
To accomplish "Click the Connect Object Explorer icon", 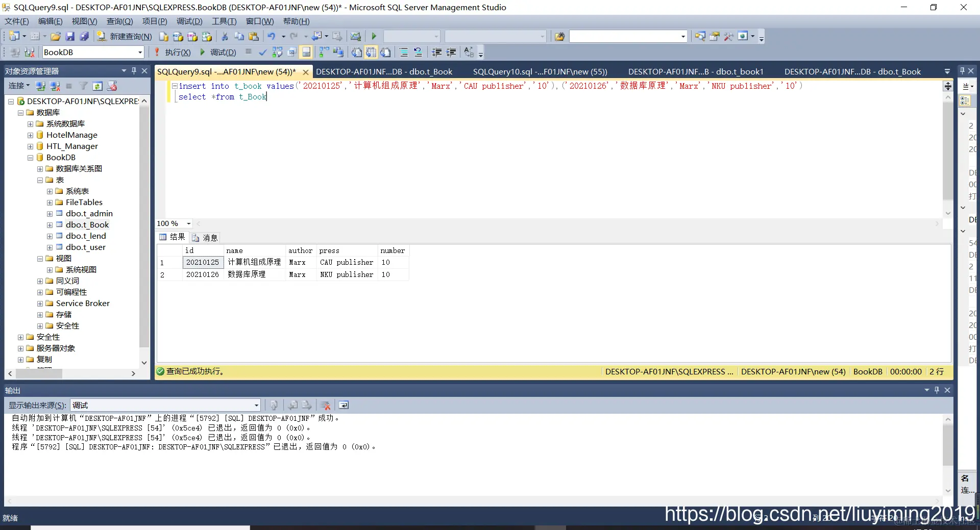I will click(x=41, y=86).
